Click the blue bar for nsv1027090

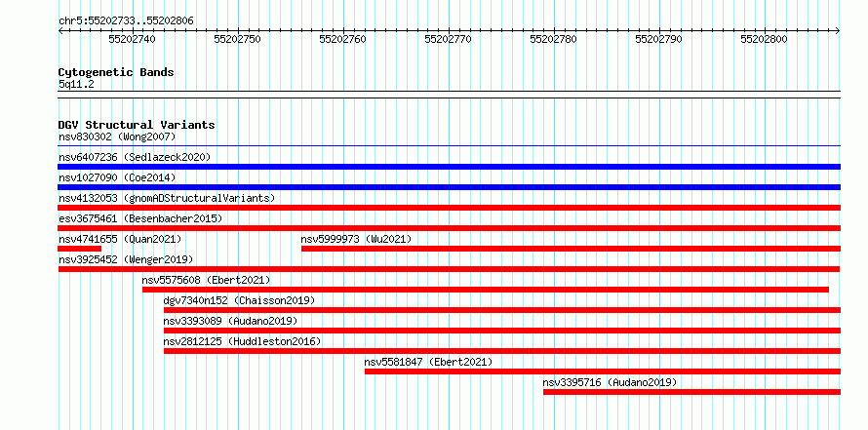[x=450, y=187]
